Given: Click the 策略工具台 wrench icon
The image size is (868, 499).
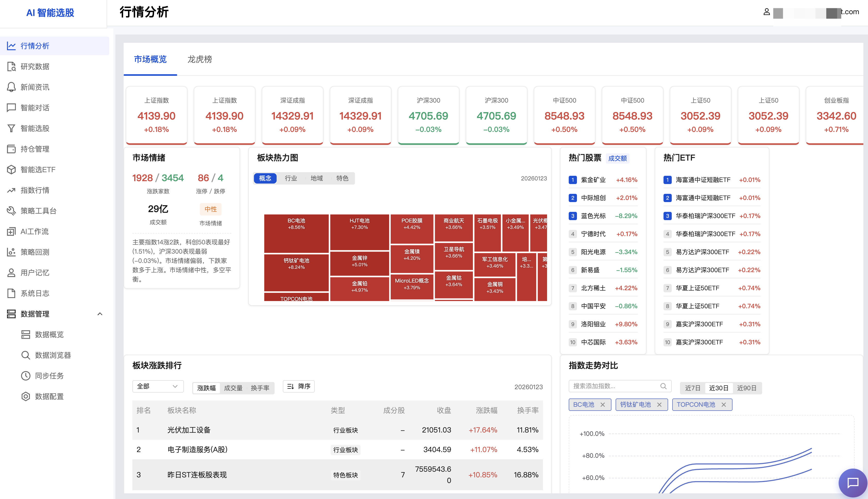Looking at the screenshot, I should [11, 211].
